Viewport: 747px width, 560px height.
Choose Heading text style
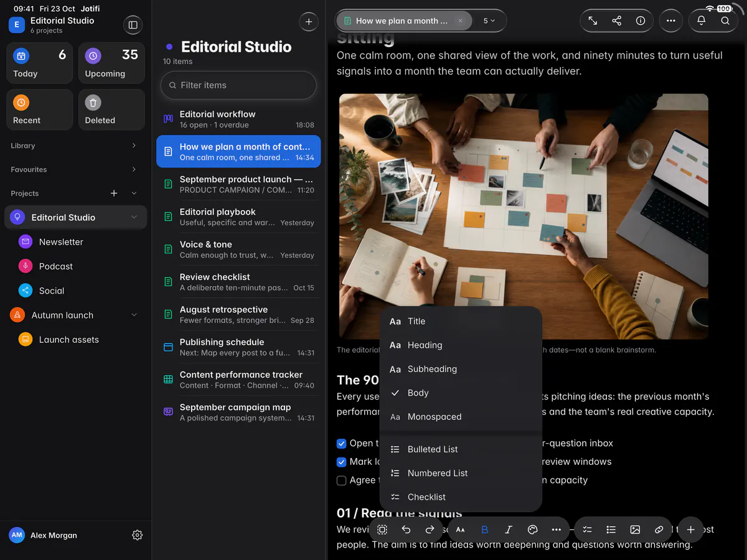point(461,345)
